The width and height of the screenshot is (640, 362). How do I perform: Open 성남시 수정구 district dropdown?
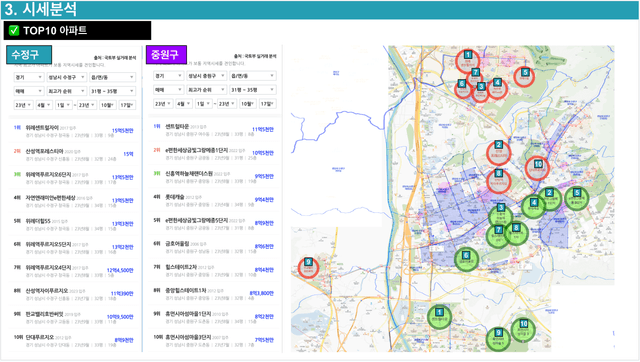(67, 77)
